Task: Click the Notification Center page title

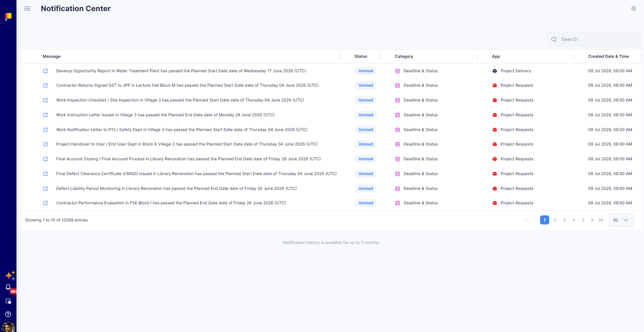Action: click(x=76, y=8)
